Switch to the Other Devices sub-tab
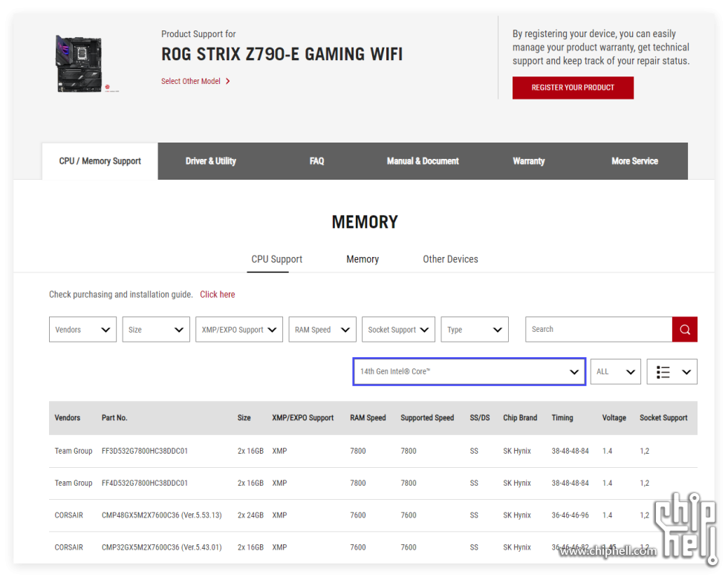 click(x=450, y=259)
